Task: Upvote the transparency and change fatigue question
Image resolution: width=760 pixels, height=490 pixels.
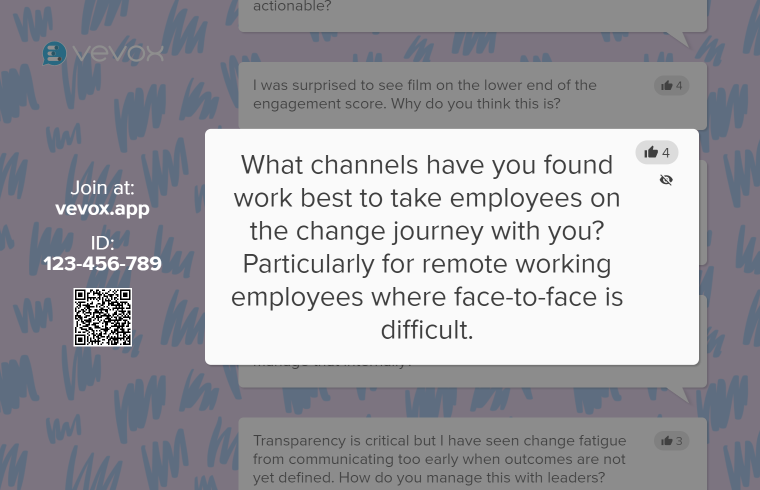Action: click(671, 441)
